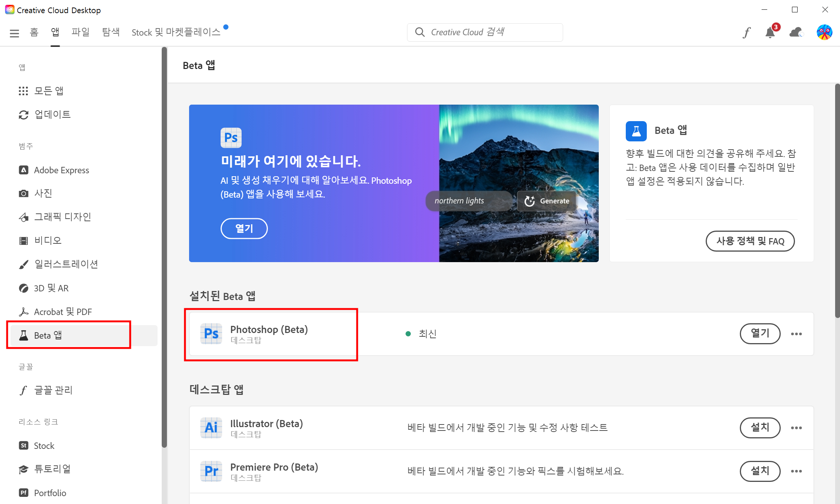Click the St Stock icon

(23, 445)
